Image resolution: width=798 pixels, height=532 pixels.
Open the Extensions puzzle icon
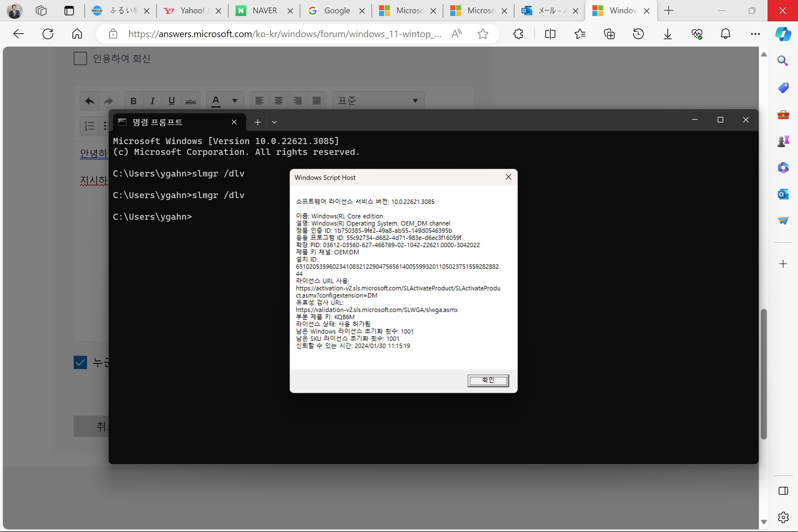(518, 34)
